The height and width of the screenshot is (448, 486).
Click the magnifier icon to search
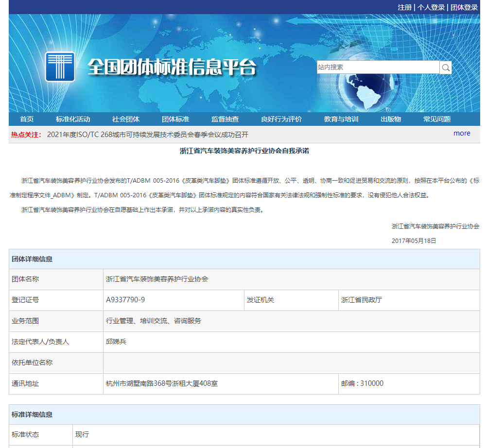pyautogui.click(x=446, y=67)
